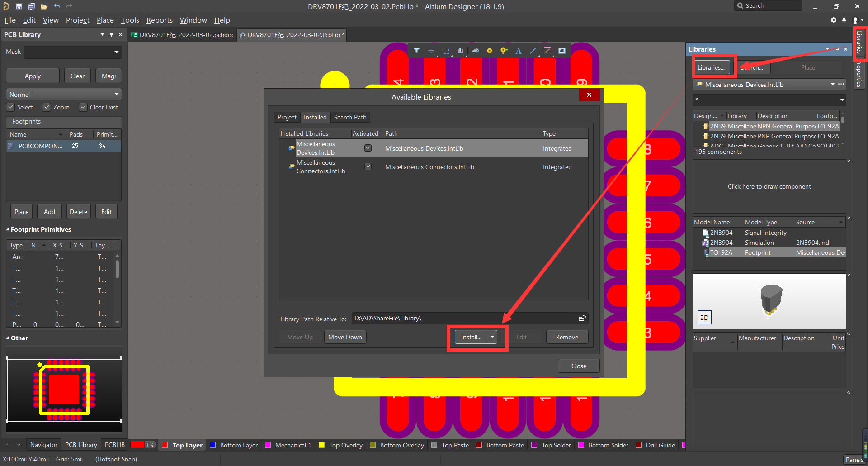This screenshot has height=466, width=868.
Task: Disable the Zoom checkbox
Action: pos(47,107)
